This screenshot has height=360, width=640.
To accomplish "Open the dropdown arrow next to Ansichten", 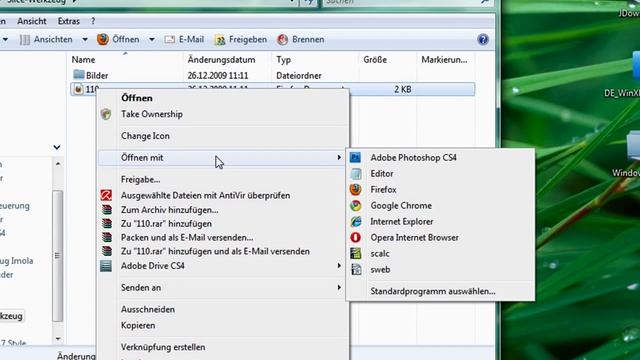I will click(85, 40).
